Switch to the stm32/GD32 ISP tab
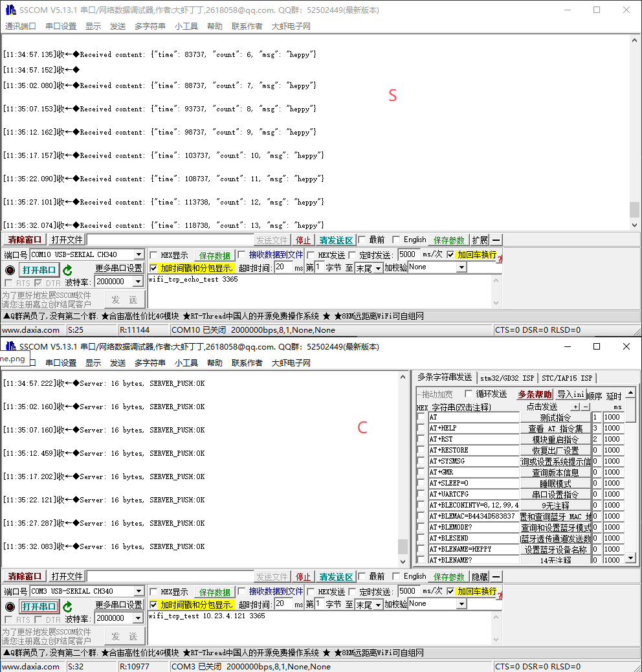The height and width of the screenshot is (672, 642). 507,378
